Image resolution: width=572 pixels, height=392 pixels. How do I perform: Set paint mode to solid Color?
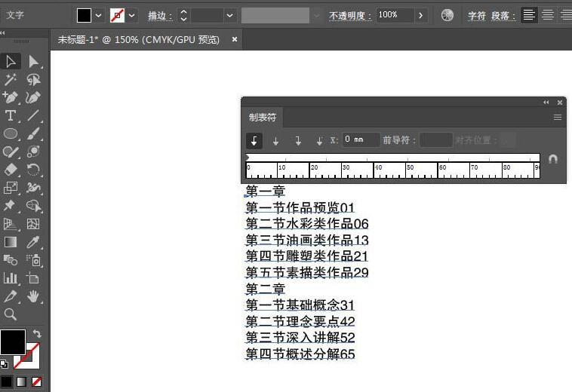click(7, 381)
